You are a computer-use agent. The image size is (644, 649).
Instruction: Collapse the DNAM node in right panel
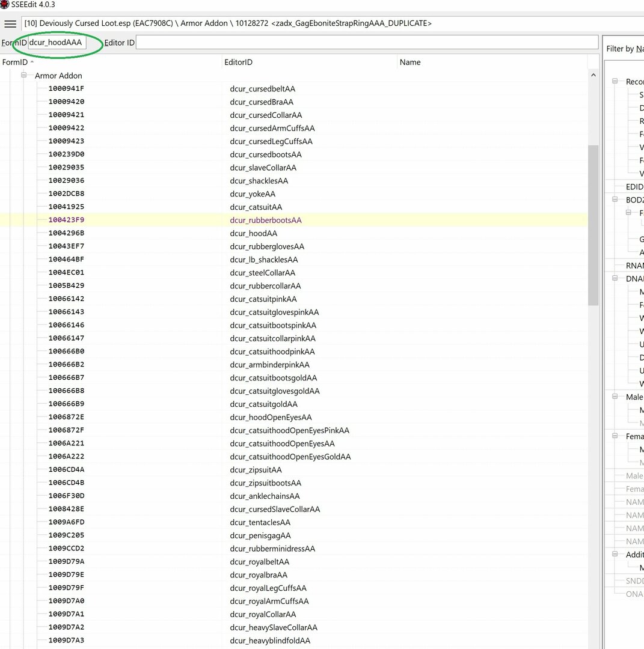(x=615, y=279)
